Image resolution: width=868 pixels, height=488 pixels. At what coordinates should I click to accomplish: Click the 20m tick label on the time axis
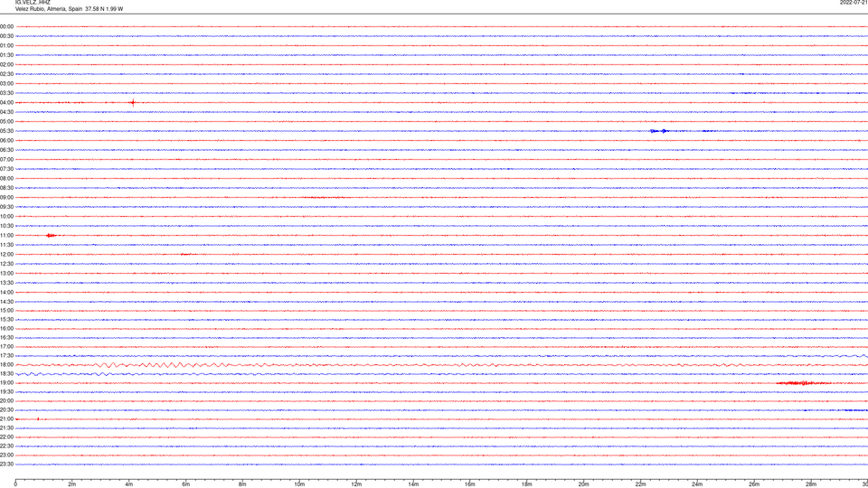pyautogui.click(x=583, y=484)
